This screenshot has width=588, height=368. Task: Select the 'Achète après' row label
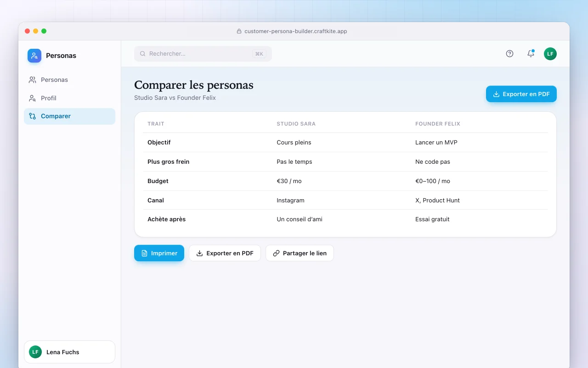coord(166,219)
